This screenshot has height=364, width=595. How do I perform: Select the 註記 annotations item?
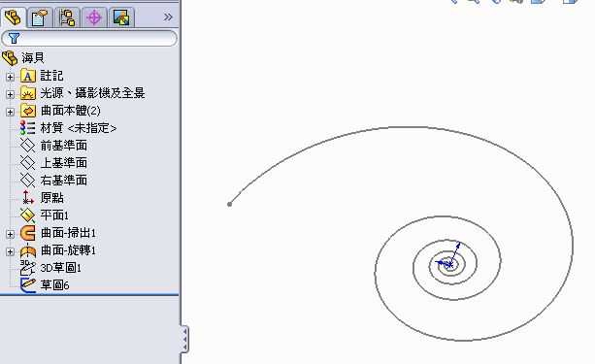click(51, 76)
